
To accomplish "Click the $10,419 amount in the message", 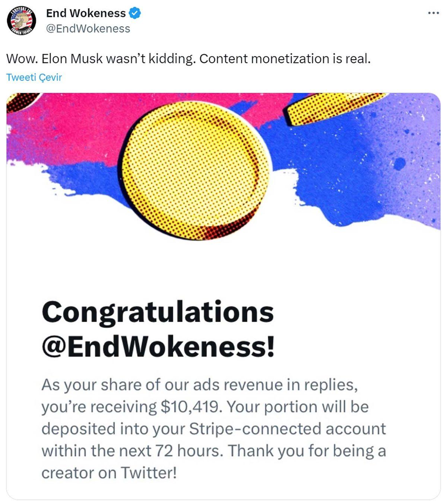I will [189, 407].
